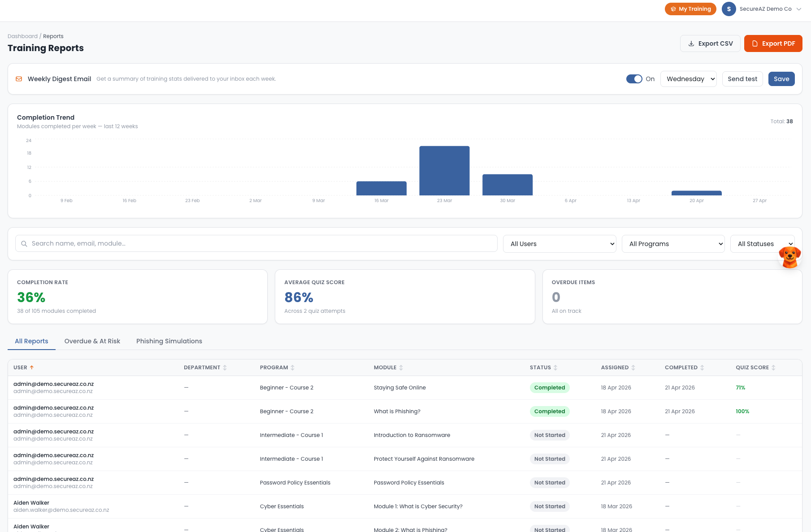Click the 30 Mar chart bar
Screen dimensions: 811x532
pyautogui.click(x=507, y=185)
